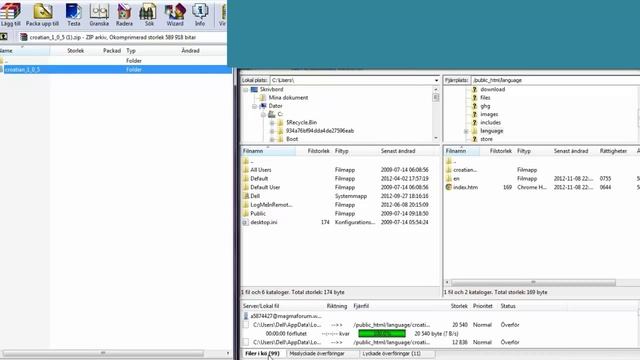Sort WinRAR list by Packad column
Image resolution: width=640 pixels, height=360 pixels.
click(111, 51)
